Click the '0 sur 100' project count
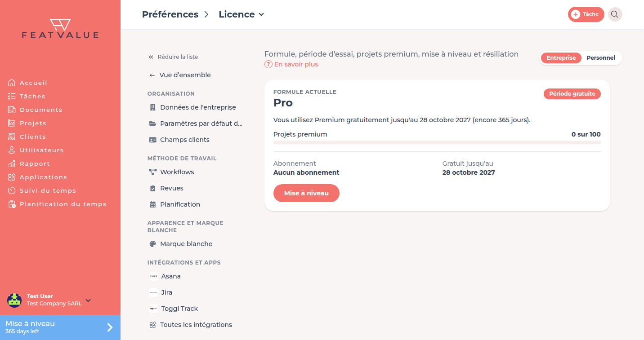This screenshot has height=340, width=644. click(586, 134)
